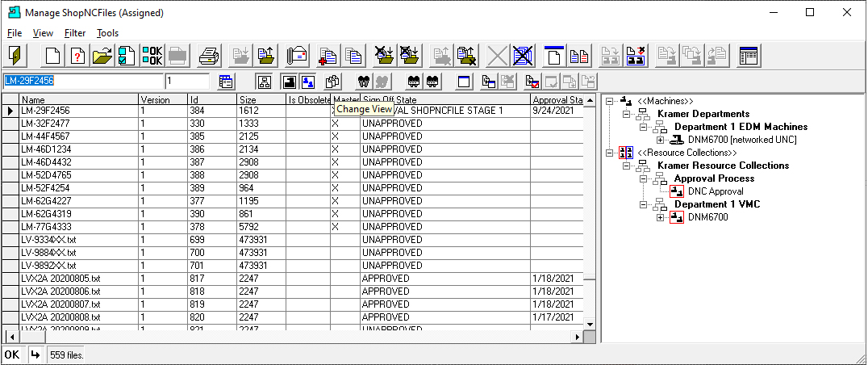Click the folder with up arrow icon
868x365 pixels.
click(x=266, y=56)
